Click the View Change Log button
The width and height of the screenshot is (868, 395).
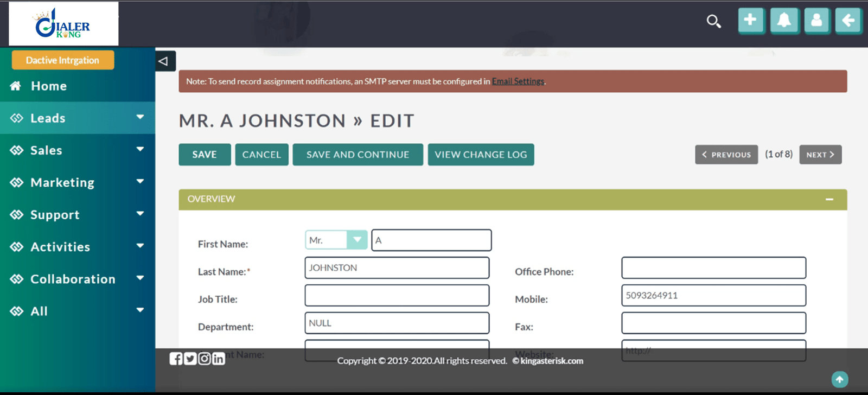(481, 155)
